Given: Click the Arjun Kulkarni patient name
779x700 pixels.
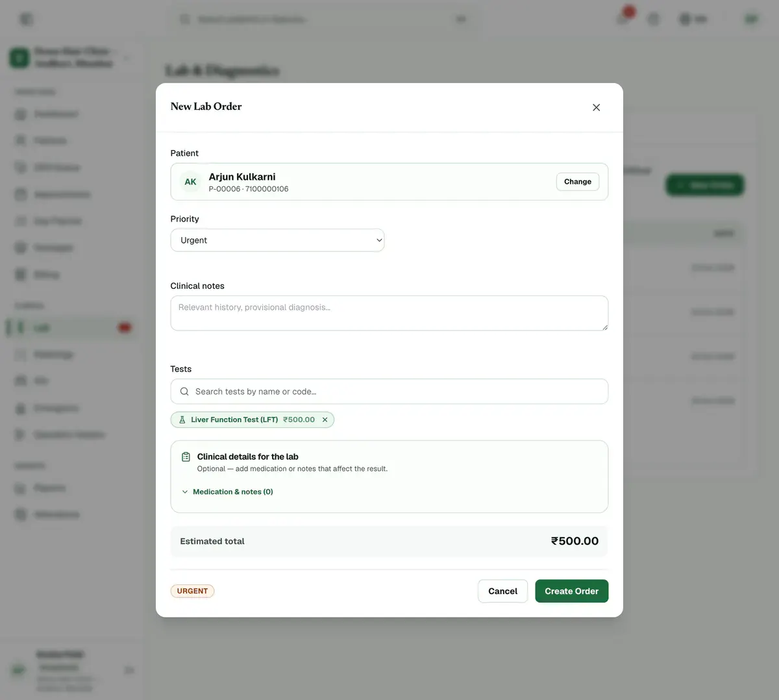Looking at the screenshot, I should pyautogui.click(x=242, y=177).
